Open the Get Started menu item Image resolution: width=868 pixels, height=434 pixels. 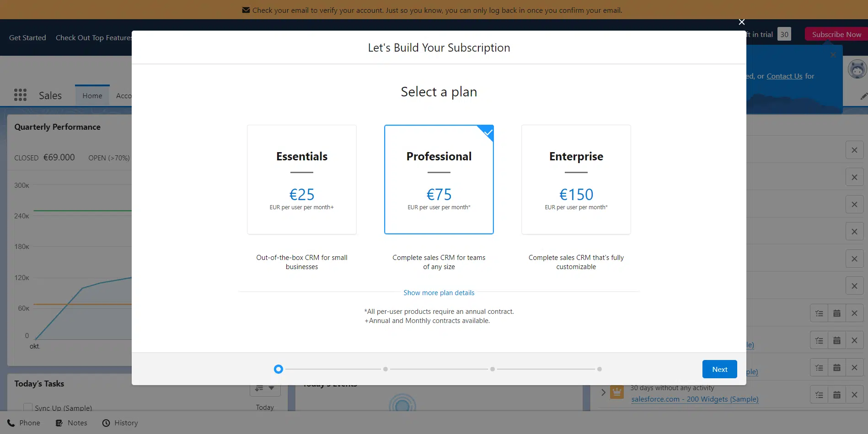27,37
